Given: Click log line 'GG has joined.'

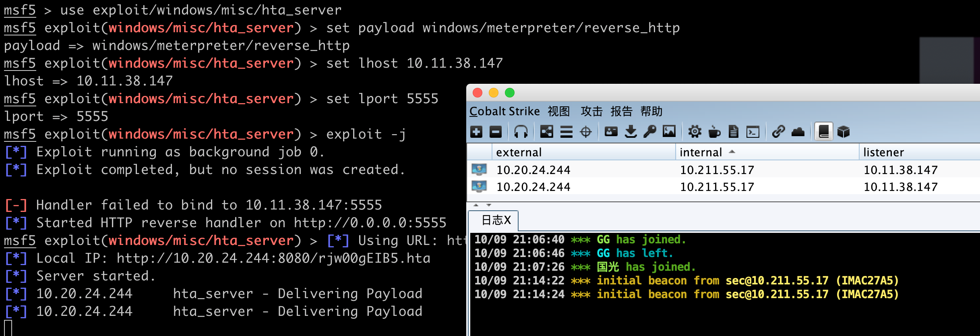Looking at the screenshot, I should tap(580, 240).
